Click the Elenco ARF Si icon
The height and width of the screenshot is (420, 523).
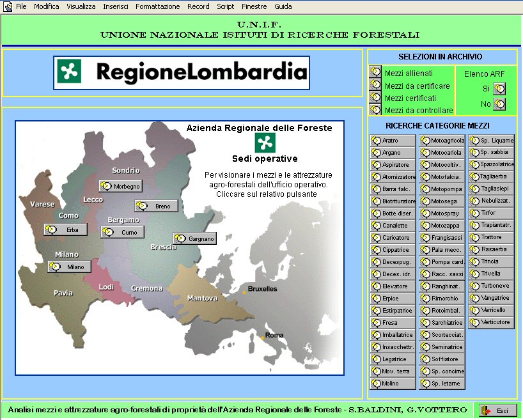point(499,89)
